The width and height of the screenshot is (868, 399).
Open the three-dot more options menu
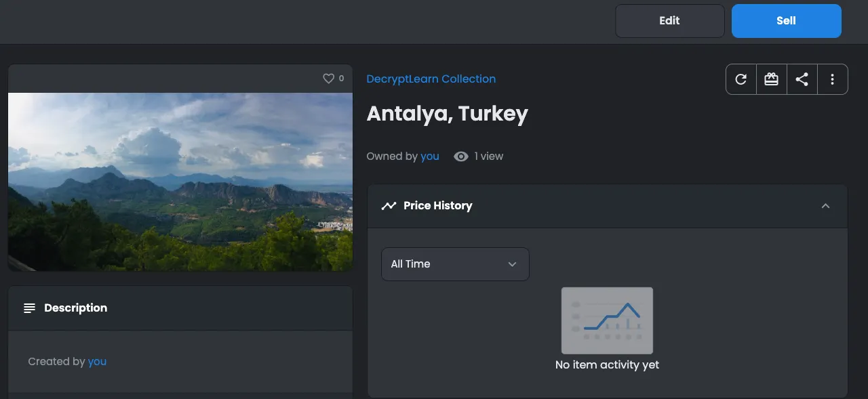(x=832, y=79)
